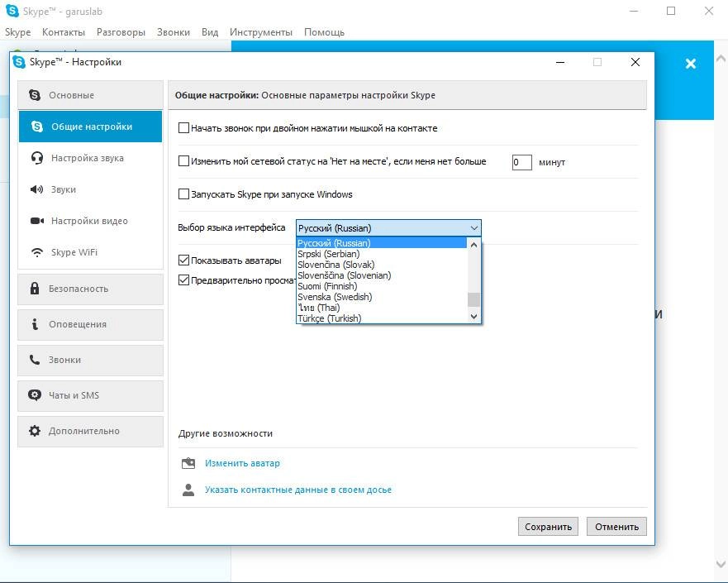Click the headset icon beside Настройка звука

point(36,158)
